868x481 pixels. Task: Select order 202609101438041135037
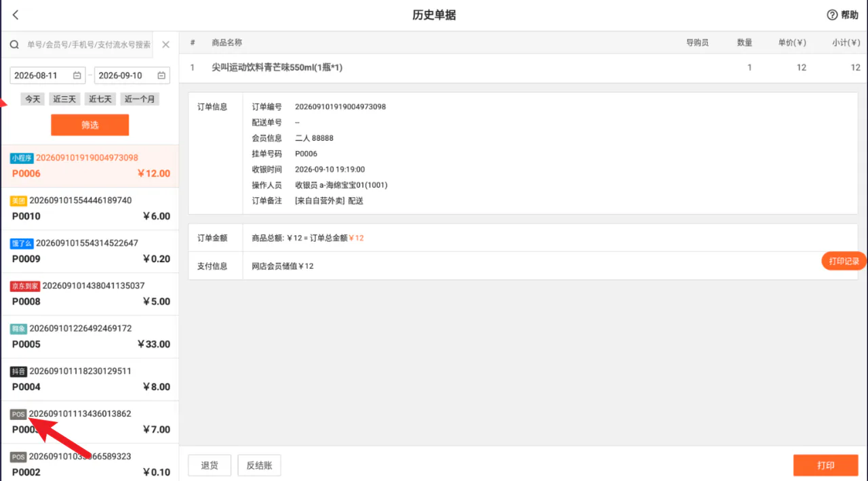click(x=90, y=294)
